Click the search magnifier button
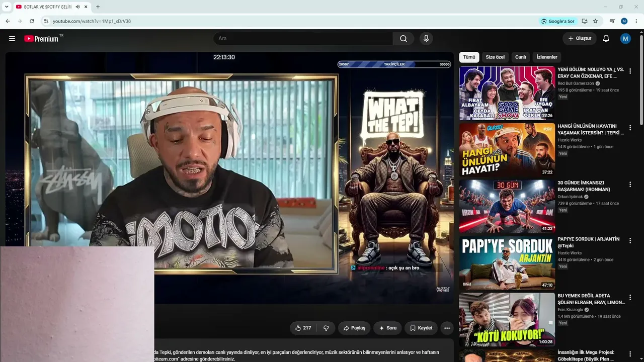Image resolution: width=644 pixels, height=362 pixels. (404, 39)
